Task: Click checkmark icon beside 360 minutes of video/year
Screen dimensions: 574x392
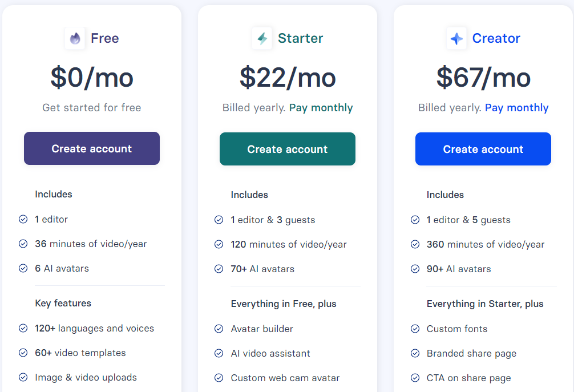Action: pos(415,244)
